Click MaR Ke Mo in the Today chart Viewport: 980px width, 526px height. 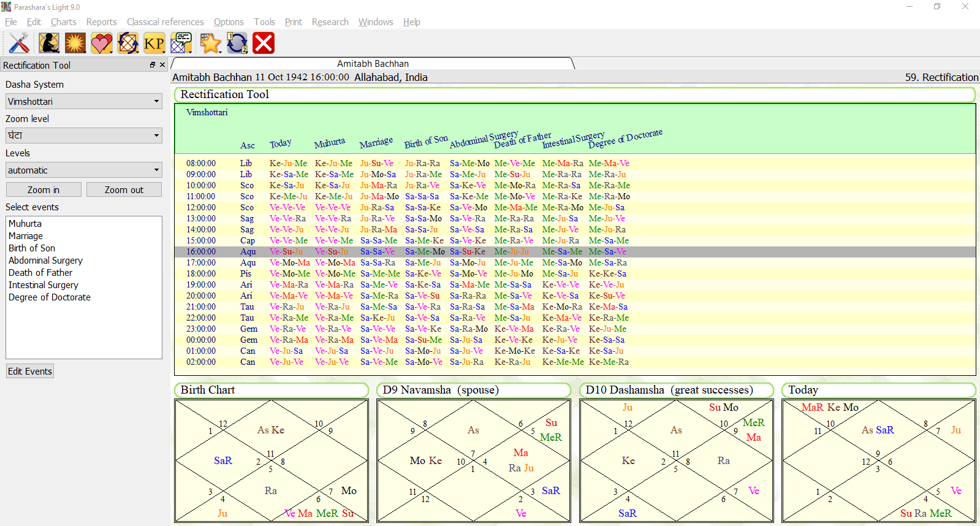[830, 407]
